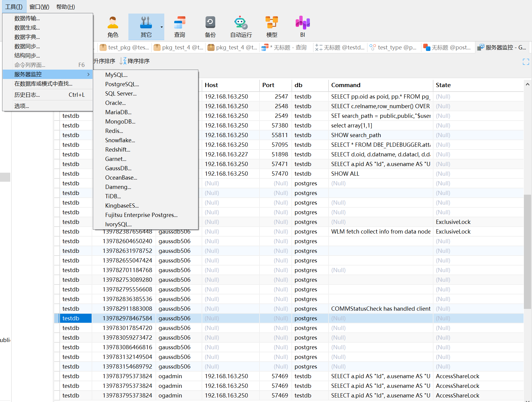Screen dimensions: 532x402
Task: Choose PostgreSQL... from the server monitor submenu
Action: coord(122,84)
